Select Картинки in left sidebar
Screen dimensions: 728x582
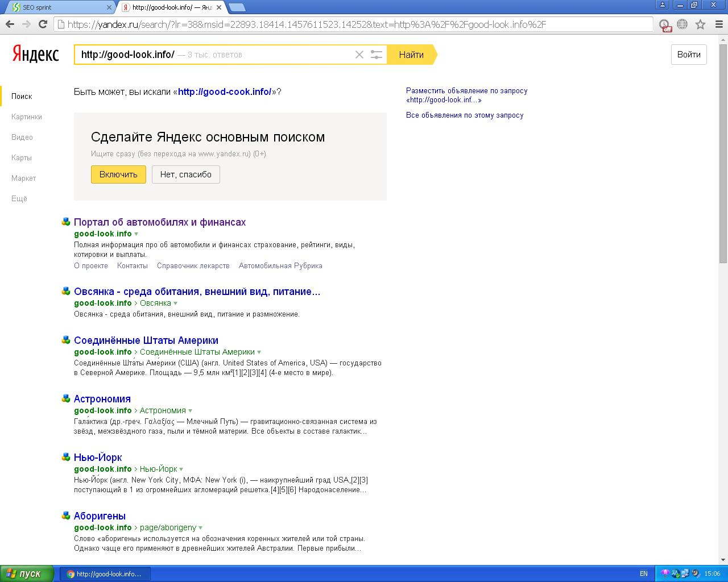tap(27, 117)
